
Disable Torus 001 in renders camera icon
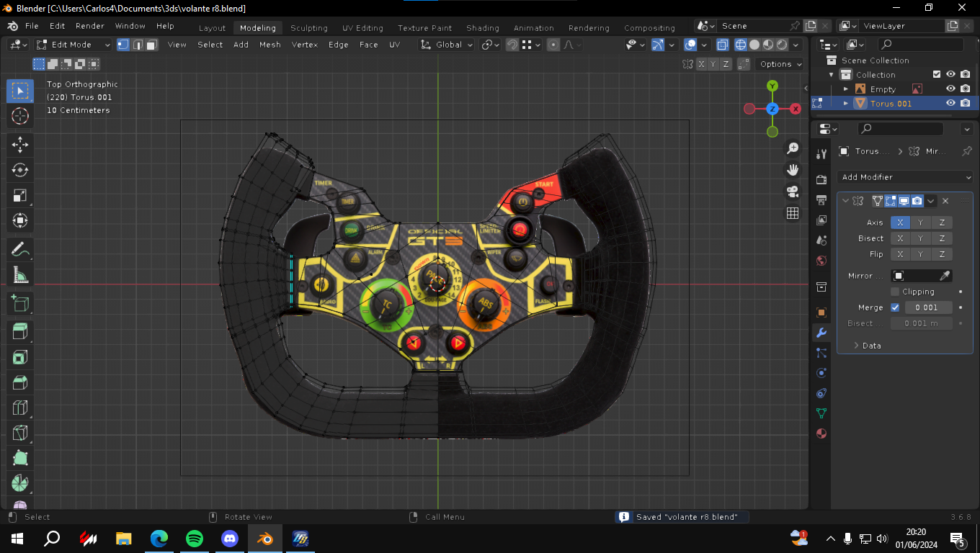[x=965, y=103]
